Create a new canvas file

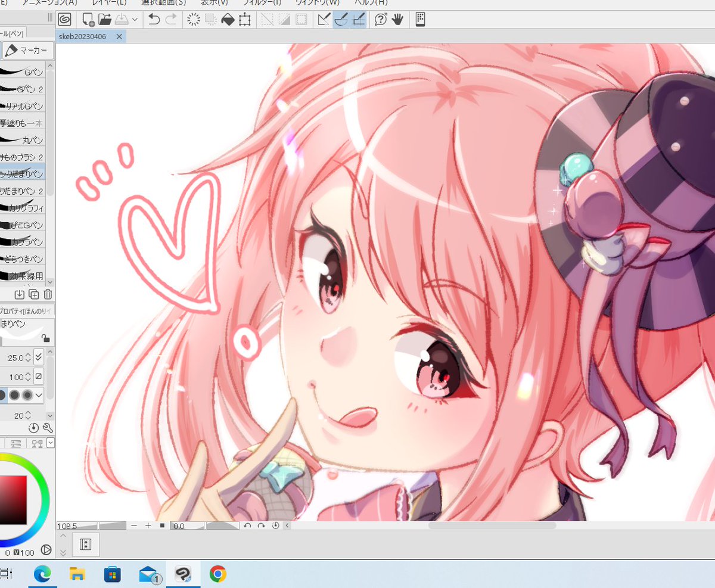pos(88,20)
